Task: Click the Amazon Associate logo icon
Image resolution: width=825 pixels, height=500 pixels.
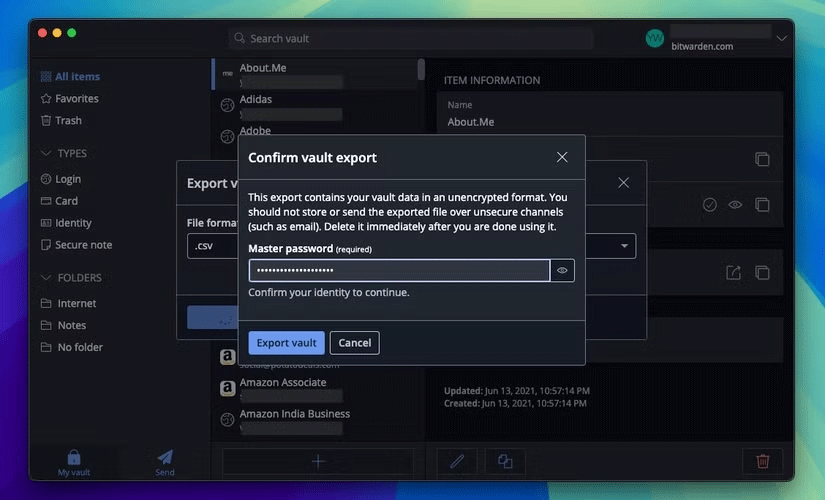Action: pyautogui.click(x=227, y=388)
